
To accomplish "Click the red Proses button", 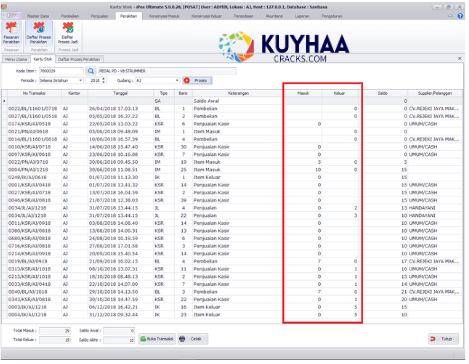I will pos(197,80).
